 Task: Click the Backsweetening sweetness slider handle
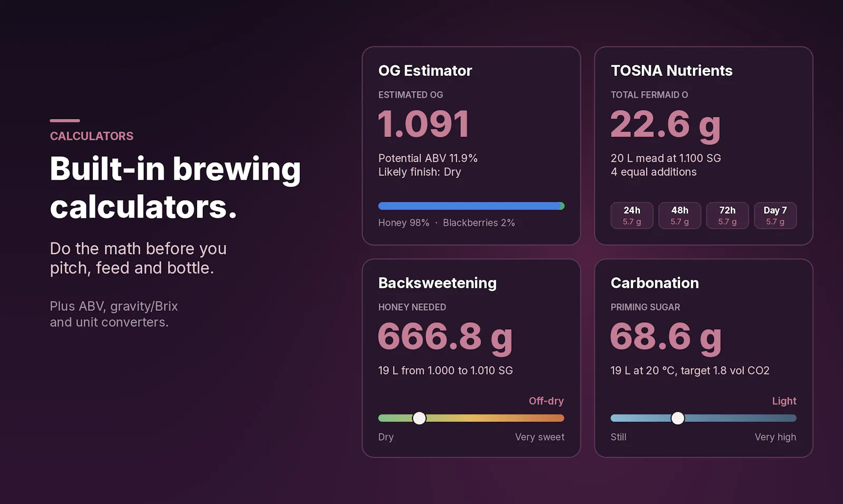[x=419, y=418]
